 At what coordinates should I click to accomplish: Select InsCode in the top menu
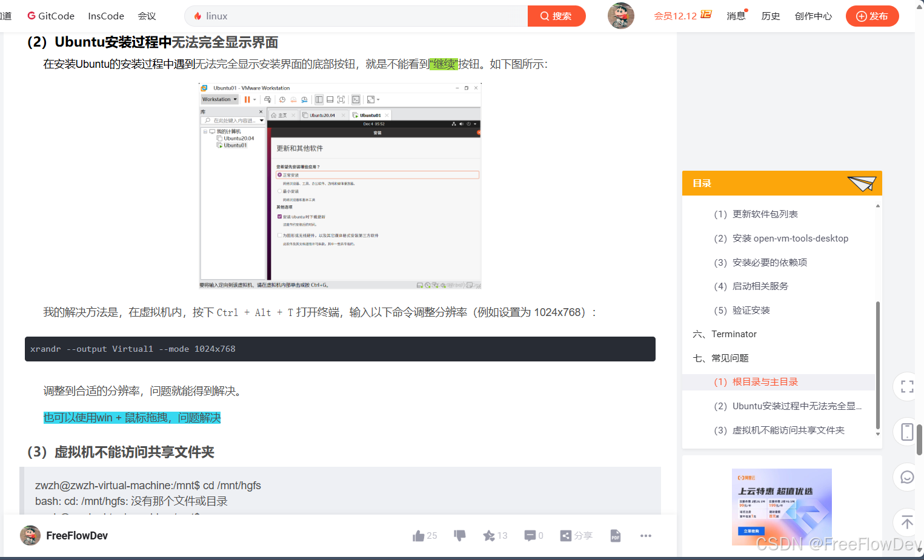105,16
